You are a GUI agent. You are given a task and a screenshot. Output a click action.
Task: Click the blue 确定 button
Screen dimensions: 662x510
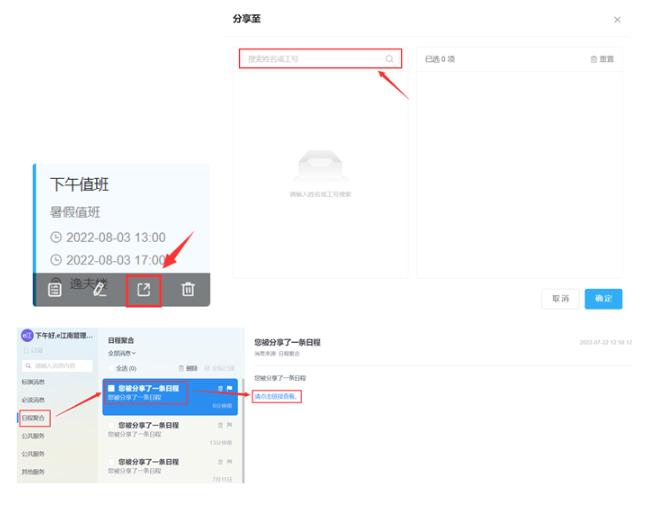(x=603, y=299)
